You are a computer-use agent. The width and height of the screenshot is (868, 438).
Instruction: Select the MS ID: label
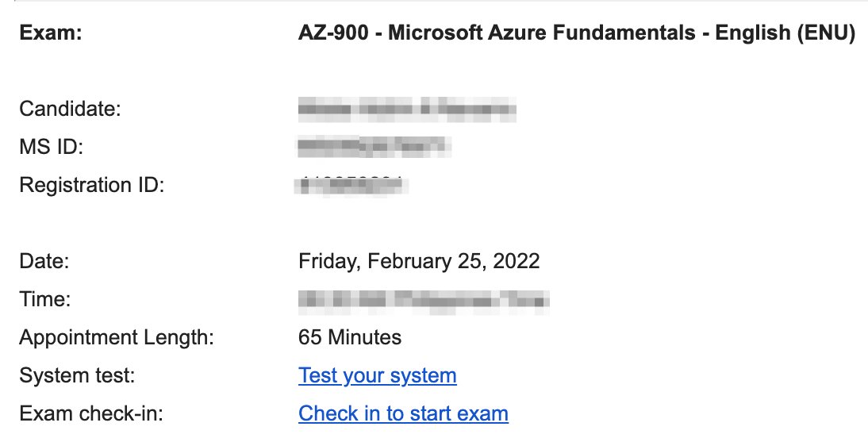51,147
